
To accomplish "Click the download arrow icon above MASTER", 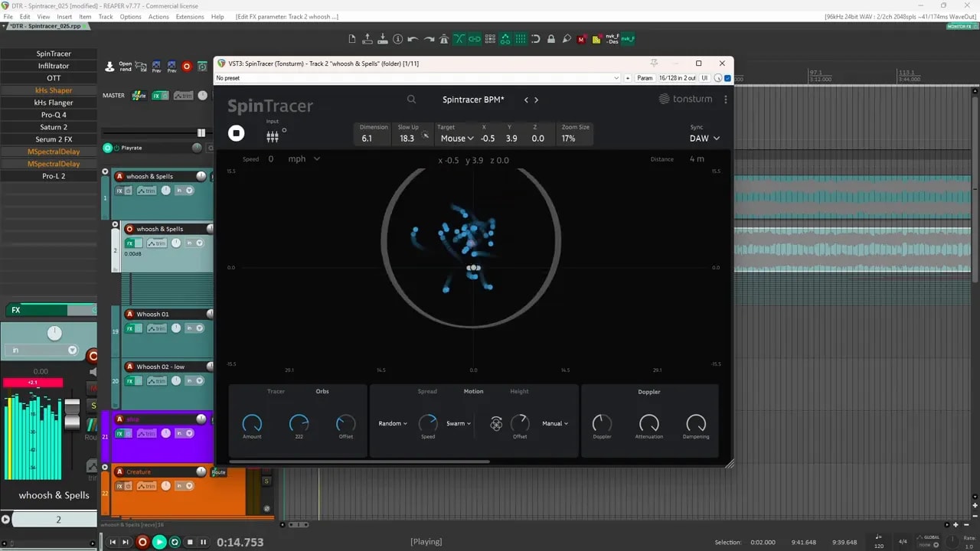I will pyautogui.click(x=109, y=67).
